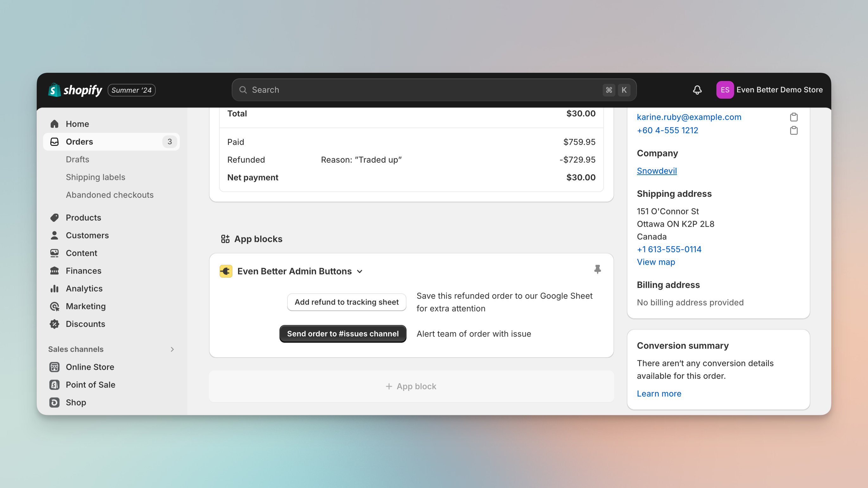Screen dimensions: 868x488
Task: Copy the phone number +60 4-555 1212
Action: tap(794, 130)
